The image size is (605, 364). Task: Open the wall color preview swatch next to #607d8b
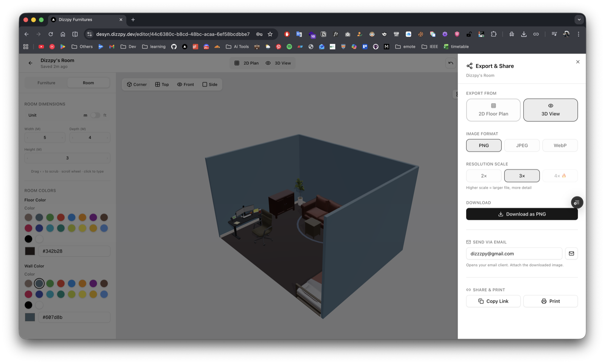pyautogui.click(x=30, y=317)
